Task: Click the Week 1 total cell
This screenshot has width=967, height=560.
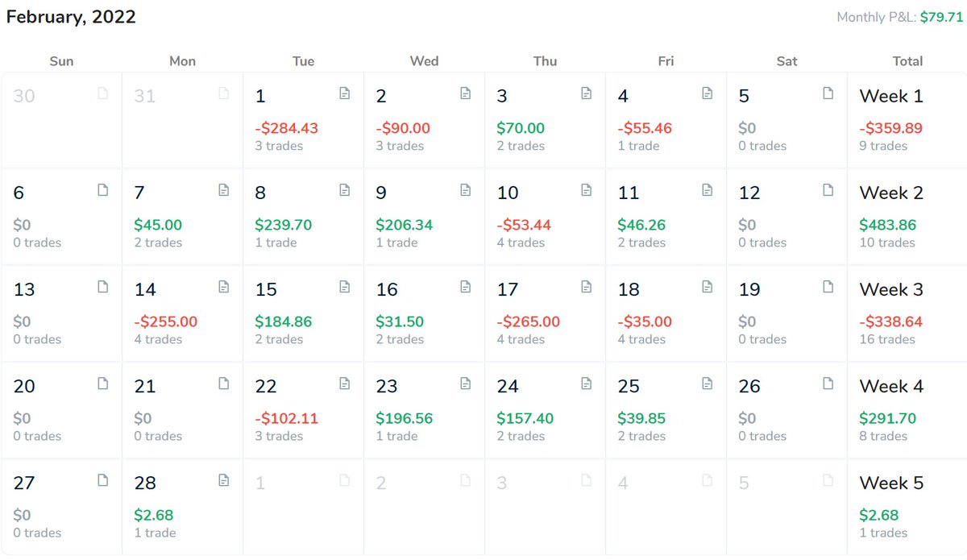Action: coord(907,120)
